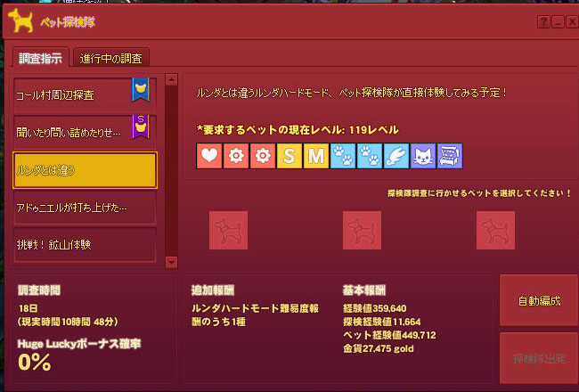Click the purple treasure chest icon
579x392 pixels.
pyautogui.click(x=450, y=156)
